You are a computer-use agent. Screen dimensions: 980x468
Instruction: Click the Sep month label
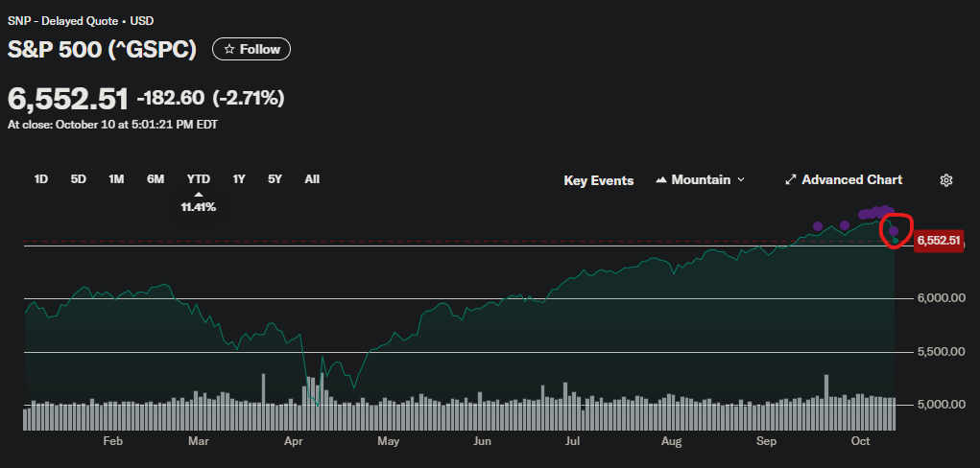[x=766, y=442]
